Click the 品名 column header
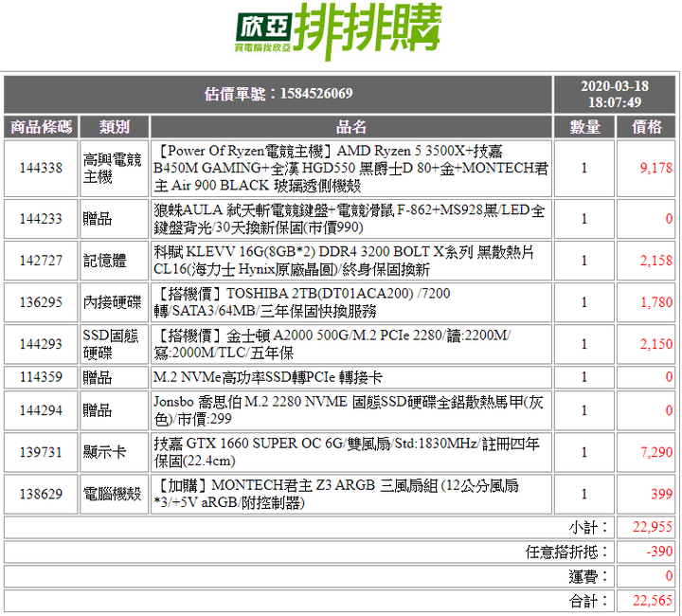 tap(351, 127)
